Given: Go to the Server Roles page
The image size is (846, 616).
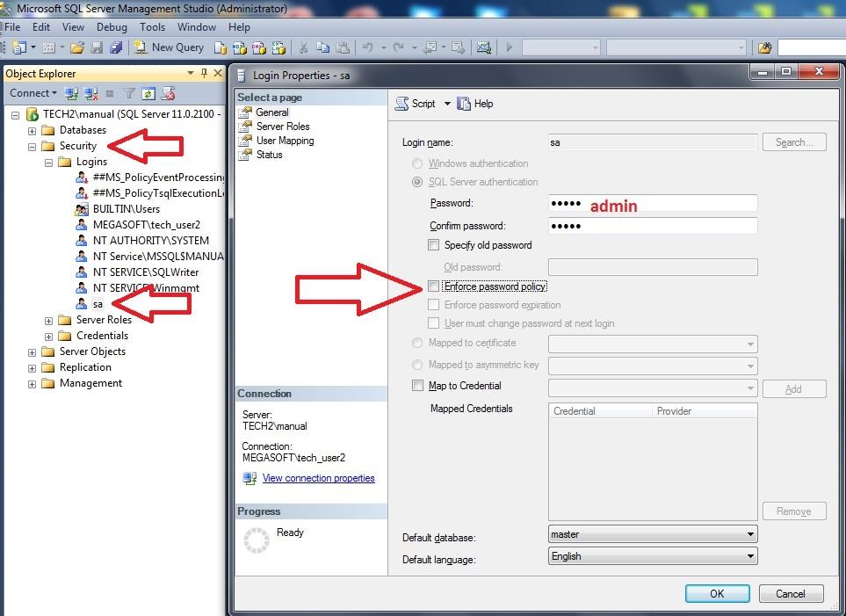Looking at the screenshot, I should coord(283,127).
